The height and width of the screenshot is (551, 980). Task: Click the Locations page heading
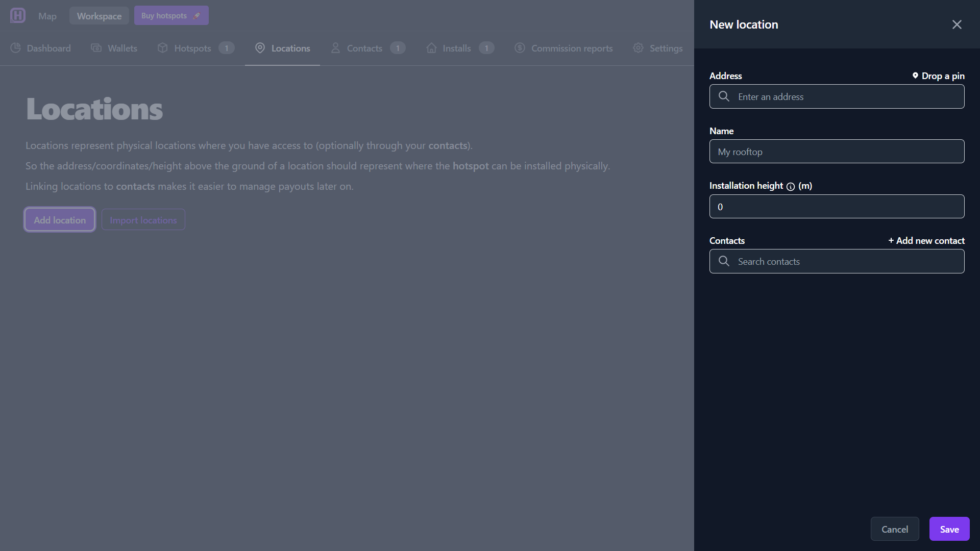[94, 109]
